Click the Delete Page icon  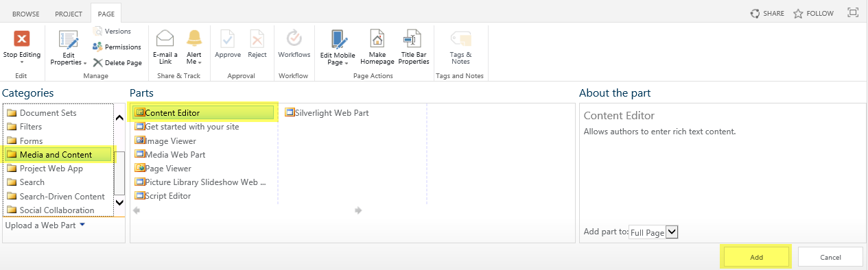coord(98,62)
